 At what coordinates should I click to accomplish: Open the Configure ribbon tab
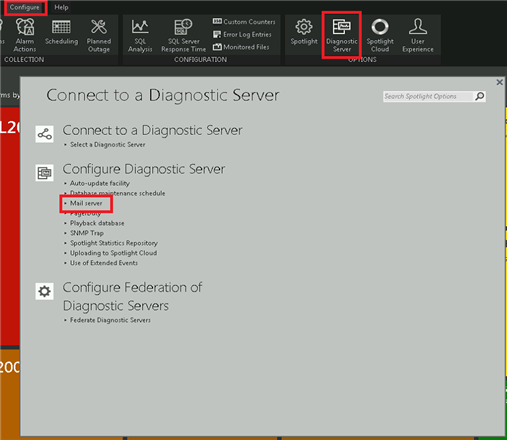pos(24,7)
